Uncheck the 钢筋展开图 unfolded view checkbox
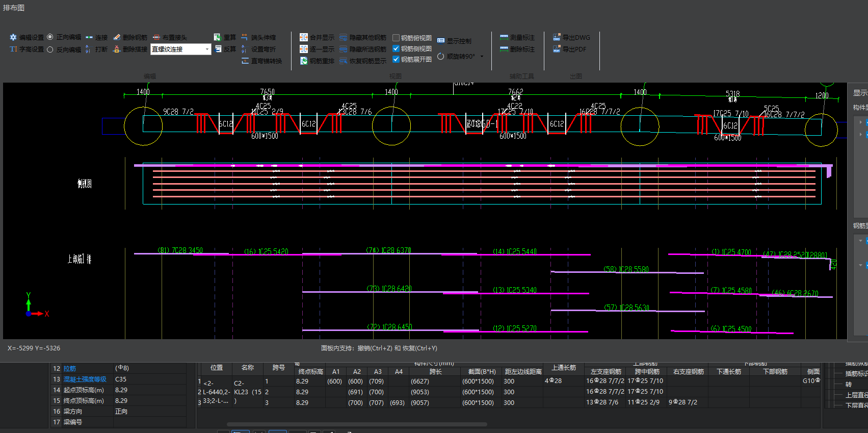The image size is (868, 433). point(396,59)
